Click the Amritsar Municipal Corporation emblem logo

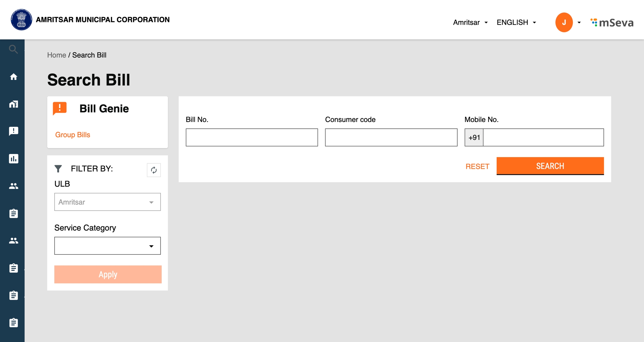click(x=21, y=20)
